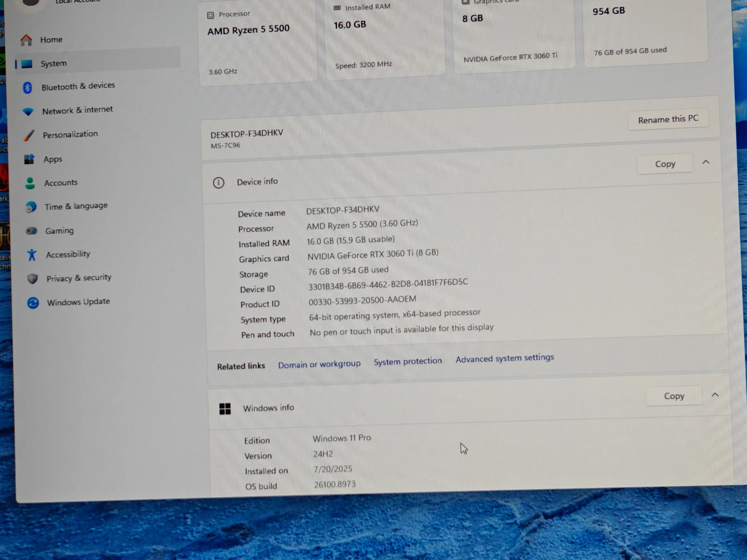This screenshot has height=560, width=747.
Task: Open Accessibility settings
Action: tap(68, 254)
